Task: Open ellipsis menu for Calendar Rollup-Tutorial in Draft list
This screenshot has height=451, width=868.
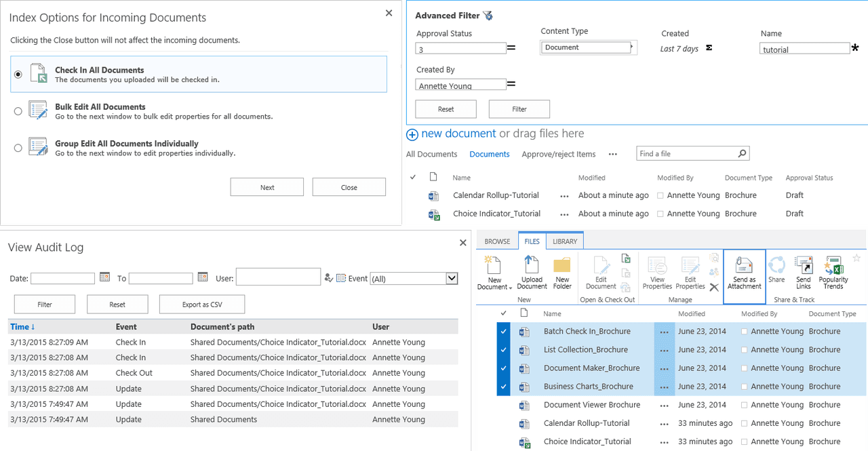Action: coord(564,196)
